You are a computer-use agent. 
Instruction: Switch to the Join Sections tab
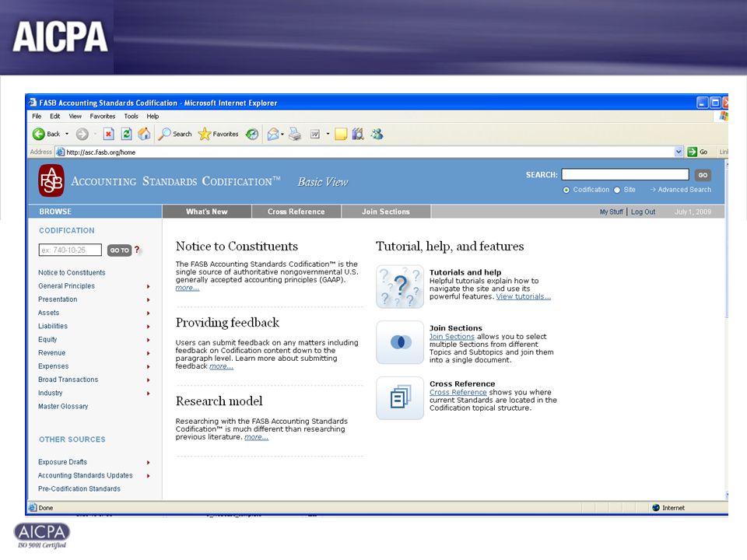(386, 212)
